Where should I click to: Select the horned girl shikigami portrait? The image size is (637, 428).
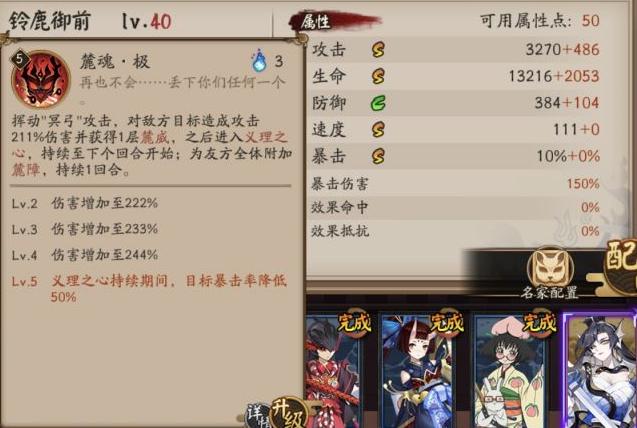420,370
